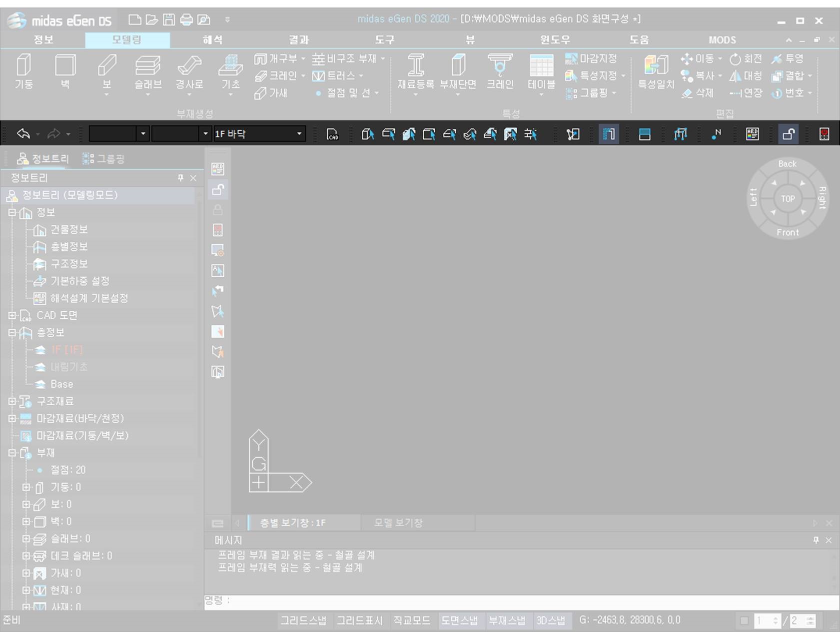Toggle 부재스냅 in status bar

507,621
